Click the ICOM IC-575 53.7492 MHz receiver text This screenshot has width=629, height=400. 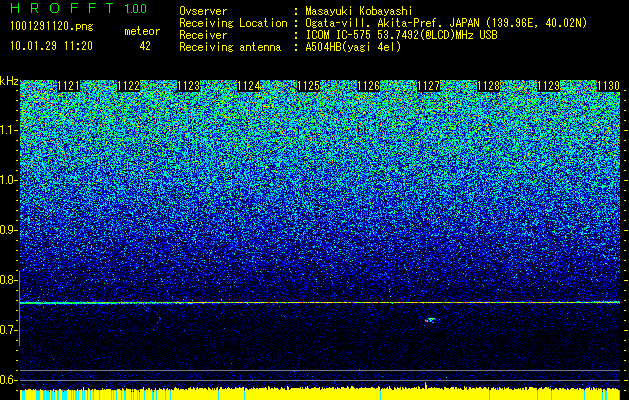coord(401,35)
